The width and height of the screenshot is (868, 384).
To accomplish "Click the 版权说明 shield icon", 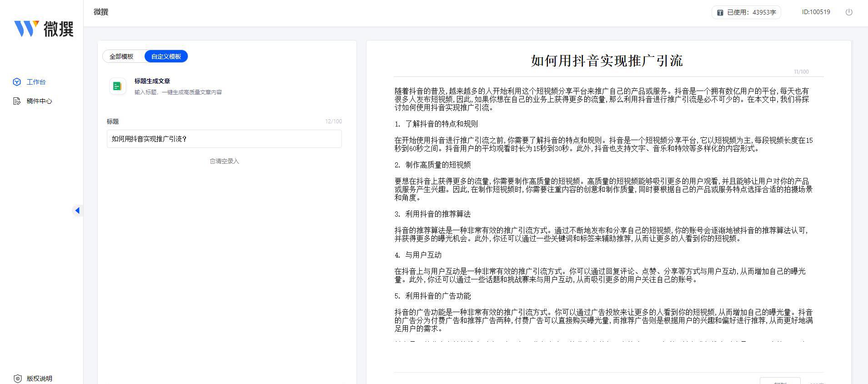I will [18, 379].
